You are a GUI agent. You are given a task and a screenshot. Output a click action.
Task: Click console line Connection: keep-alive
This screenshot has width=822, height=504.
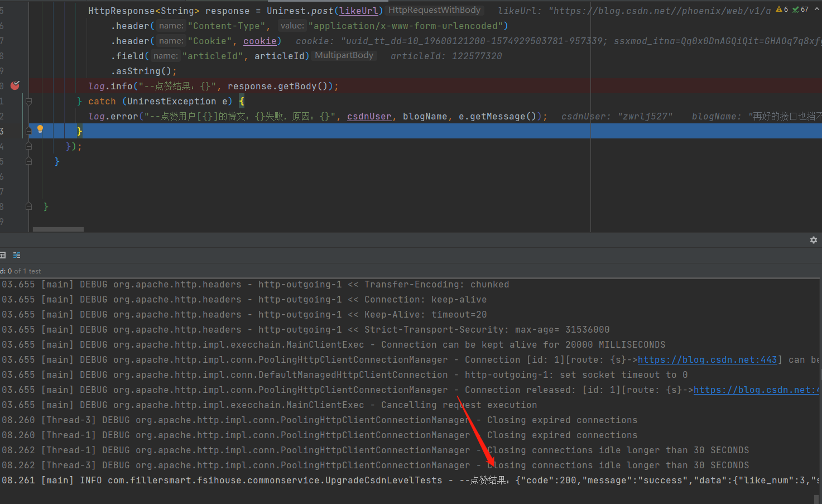pos(244,300)
